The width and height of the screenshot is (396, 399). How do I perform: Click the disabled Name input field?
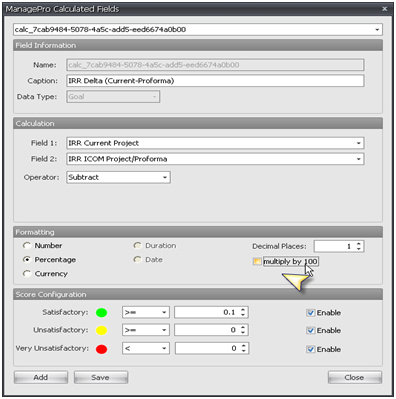click(215, 65)
